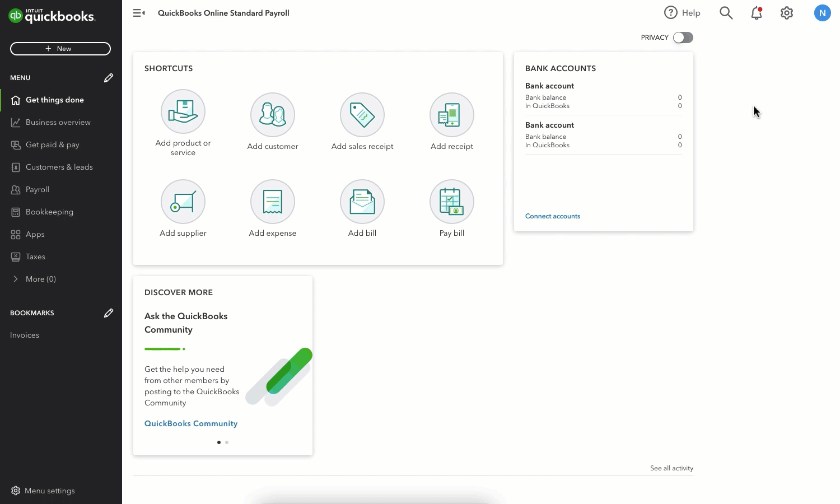Open Customers & leads menu
840x504 pixels.
(61, 167)
